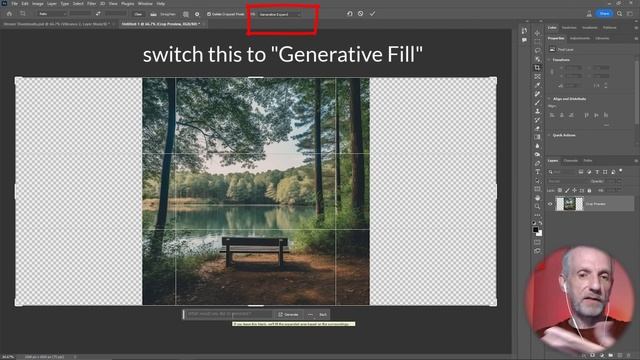Toggle lock transparent pixels
Screen dimensions: 640x360
click(x=560, y=190)
